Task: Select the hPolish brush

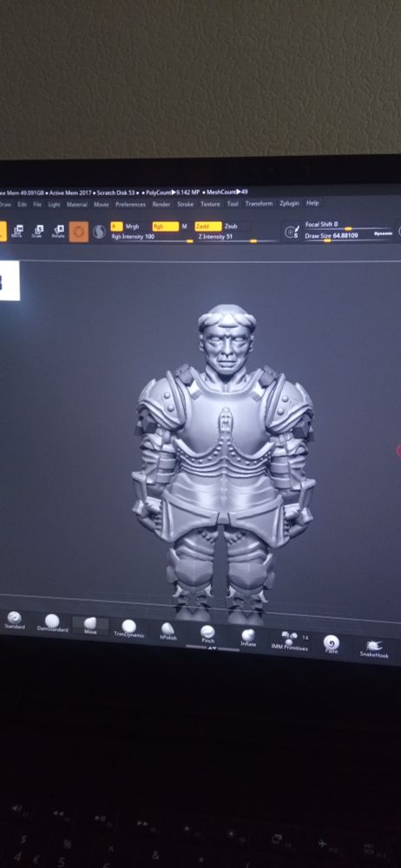Action: tap(168, 631)
